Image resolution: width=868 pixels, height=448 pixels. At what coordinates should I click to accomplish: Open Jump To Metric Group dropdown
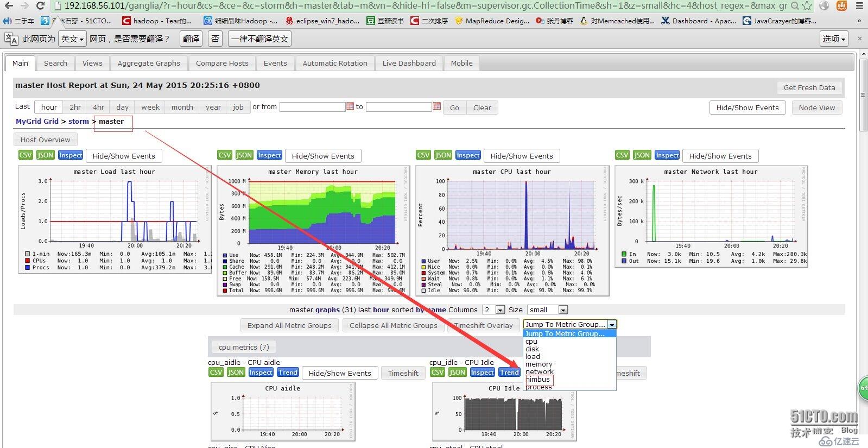coord(570,324)
